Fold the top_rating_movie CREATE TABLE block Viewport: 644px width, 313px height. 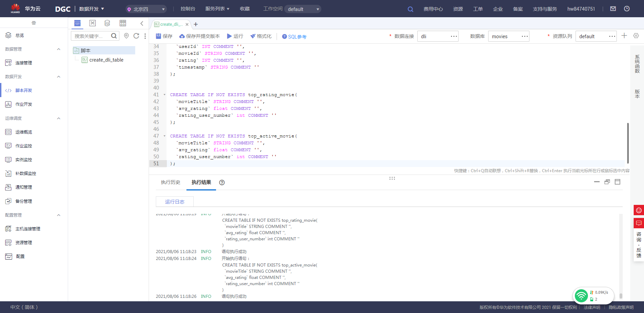[x=164, y=95]
